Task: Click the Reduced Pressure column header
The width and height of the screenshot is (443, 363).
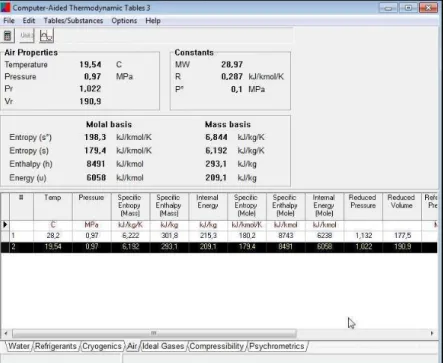Action: point(363,206)
